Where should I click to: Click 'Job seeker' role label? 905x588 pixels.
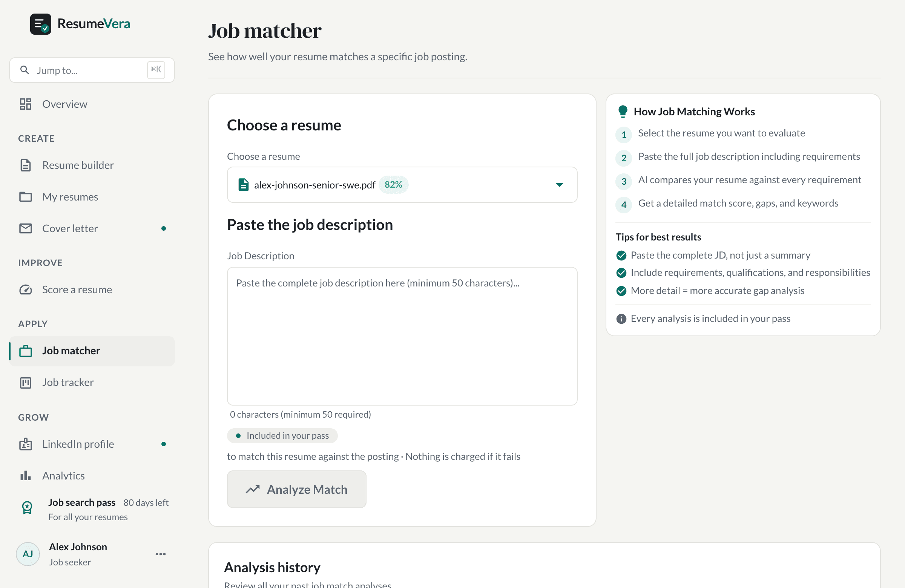70,562
